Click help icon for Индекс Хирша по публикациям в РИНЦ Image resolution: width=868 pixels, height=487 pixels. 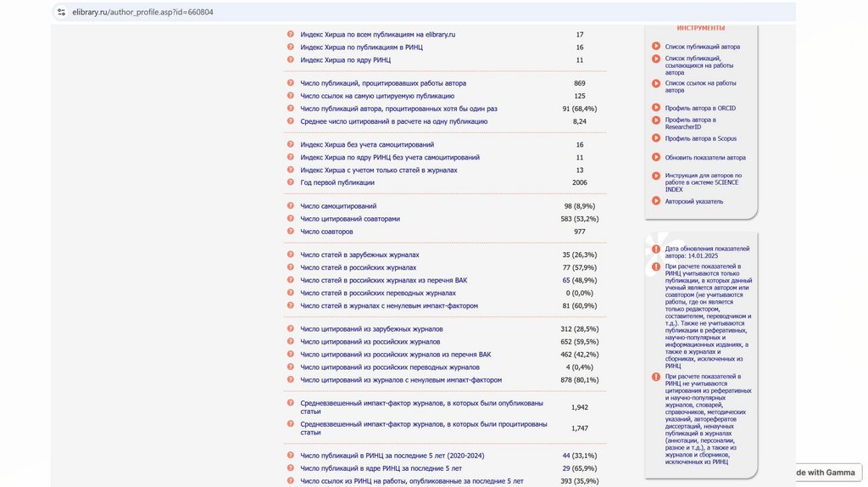(290, 47)
